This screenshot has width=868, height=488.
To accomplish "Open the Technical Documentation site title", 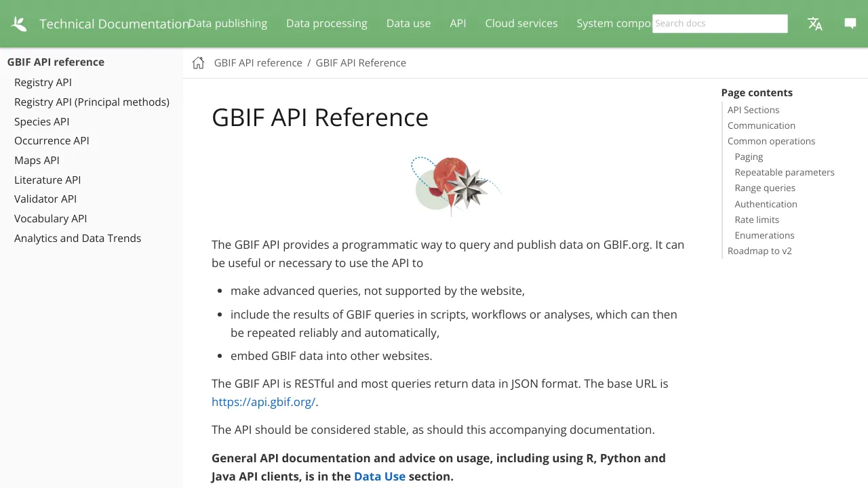I will (114, 24).
